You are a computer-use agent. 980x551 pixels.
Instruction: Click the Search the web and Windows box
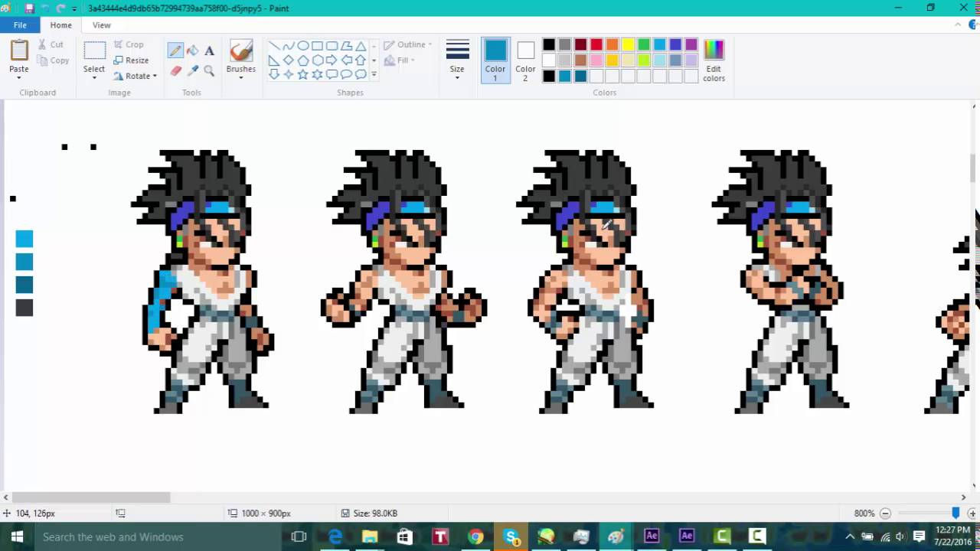click(x=158, y=536)
